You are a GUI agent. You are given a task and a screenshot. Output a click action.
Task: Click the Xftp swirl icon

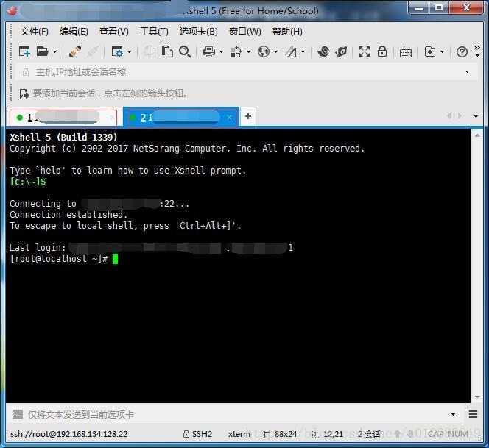coord(323,51)
